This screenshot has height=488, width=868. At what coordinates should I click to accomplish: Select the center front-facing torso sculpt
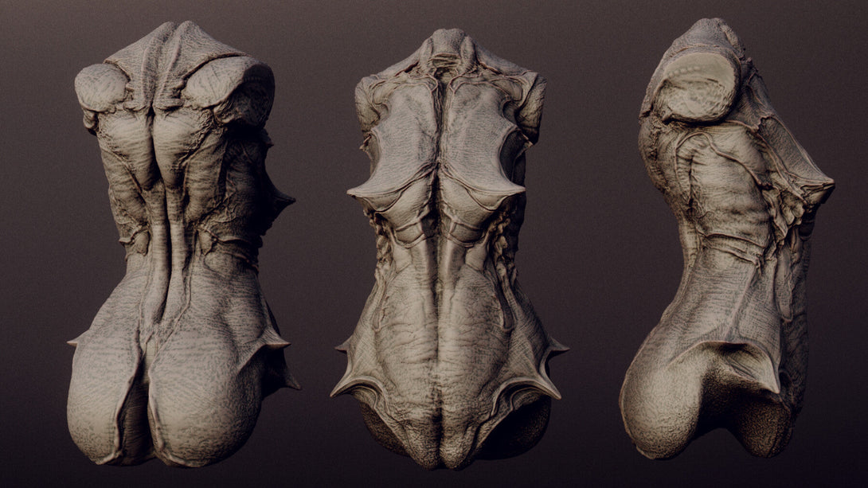coord(448,249)
